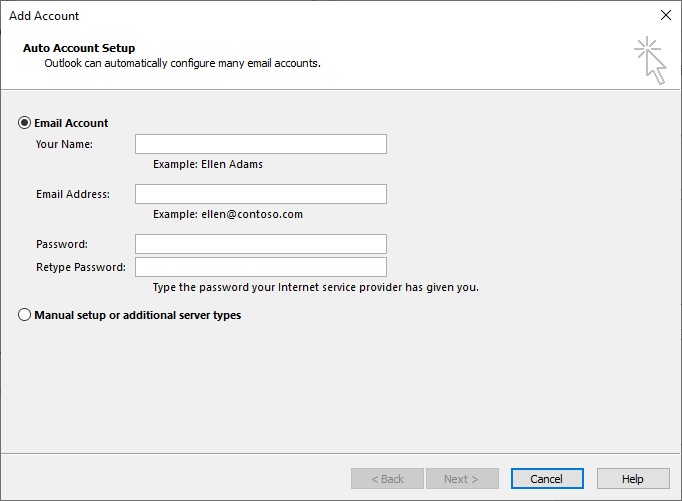Focus the Email Address input box
682x501 pixels.
point(260,194)
